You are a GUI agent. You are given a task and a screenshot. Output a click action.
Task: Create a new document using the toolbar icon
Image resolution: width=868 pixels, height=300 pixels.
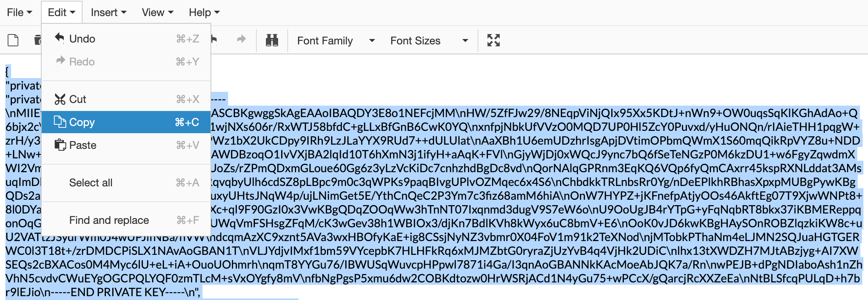point(13,40)
